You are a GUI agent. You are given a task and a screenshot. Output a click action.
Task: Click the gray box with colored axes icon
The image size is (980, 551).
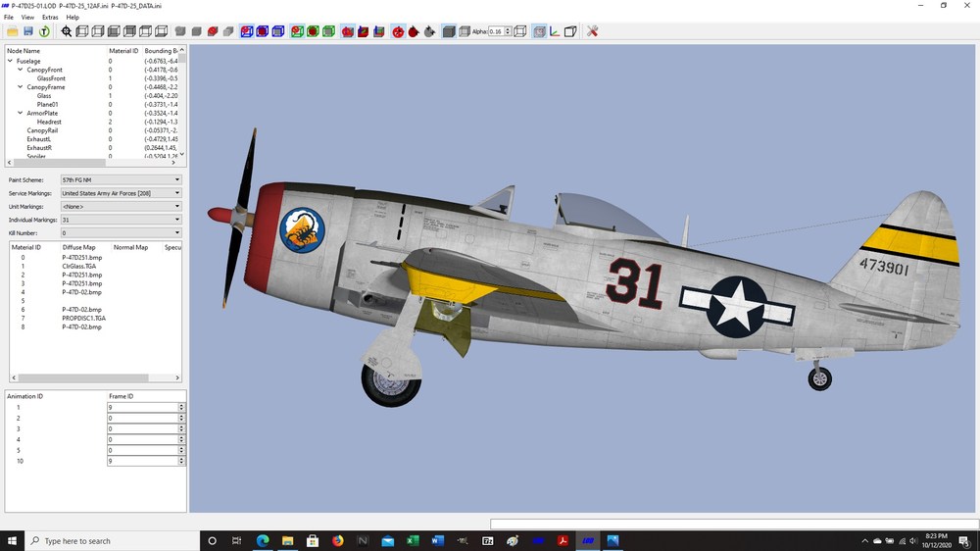pyautogui.click(x=378, y=31)
